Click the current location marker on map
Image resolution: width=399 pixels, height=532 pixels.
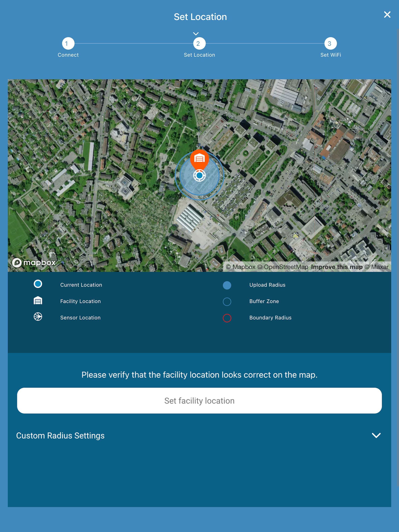[x=199, y=176]
